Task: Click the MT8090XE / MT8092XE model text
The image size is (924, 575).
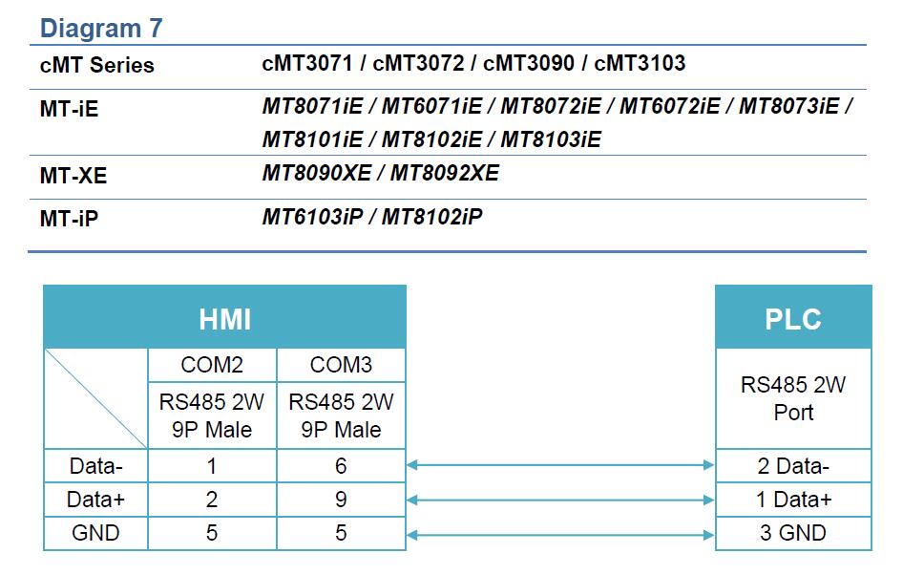Action: 380,174
